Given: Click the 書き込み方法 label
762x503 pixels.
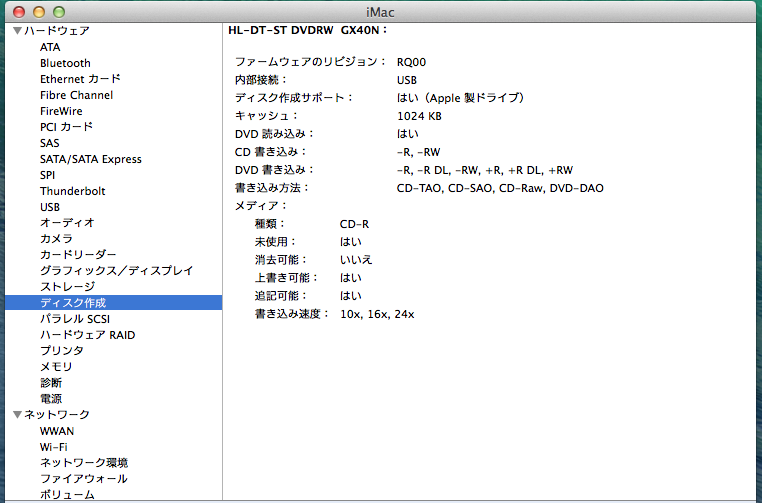Looking at the screenshot, I should coord(272,188).
